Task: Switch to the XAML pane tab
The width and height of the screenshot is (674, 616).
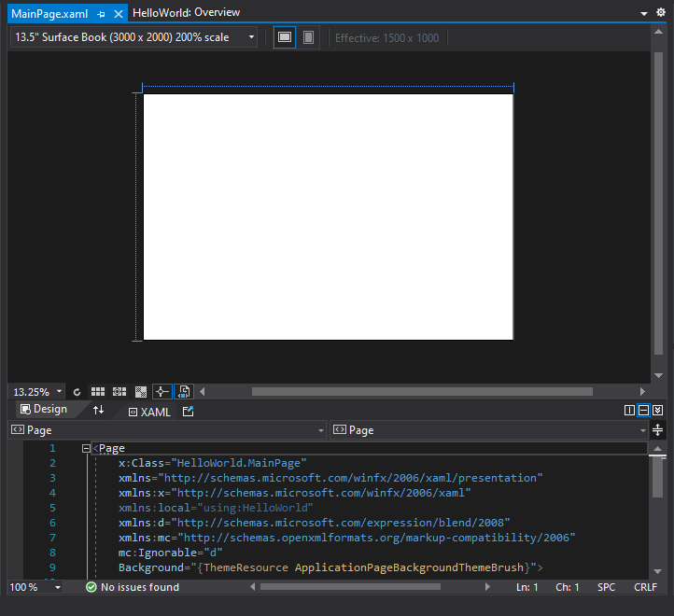Action: tap(149, 413)
